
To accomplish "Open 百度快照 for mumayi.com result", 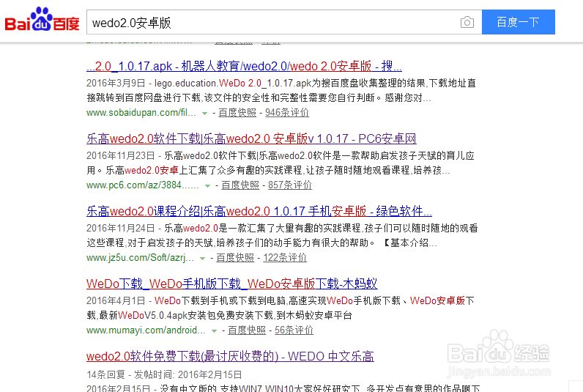I will pos(247,330).
